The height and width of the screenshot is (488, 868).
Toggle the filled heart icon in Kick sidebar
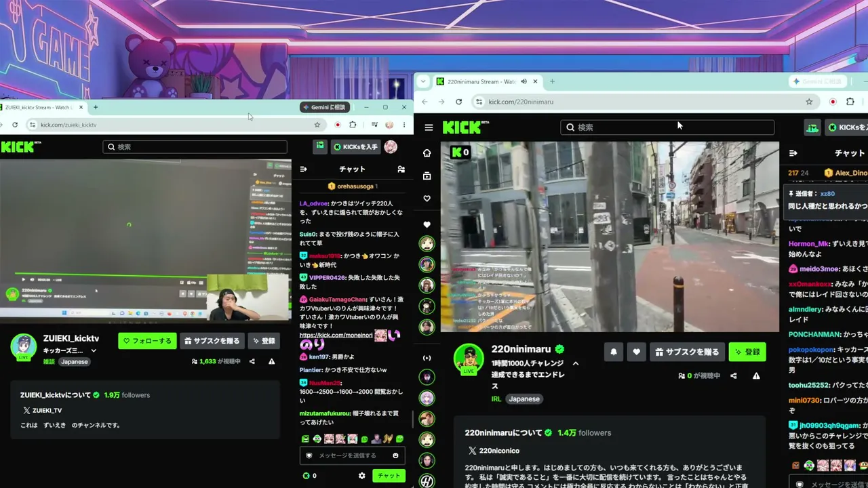pos(427,224)
